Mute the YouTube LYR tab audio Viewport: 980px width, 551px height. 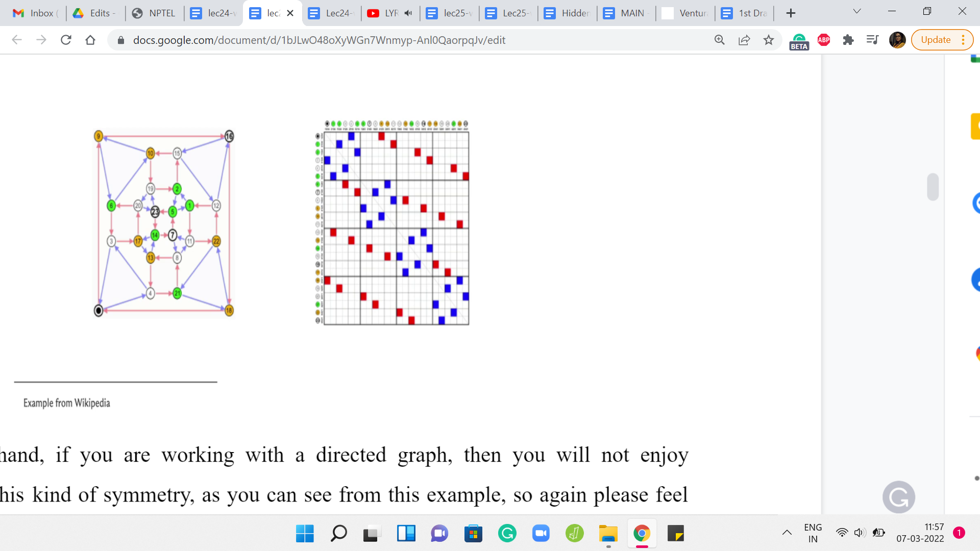408,13
